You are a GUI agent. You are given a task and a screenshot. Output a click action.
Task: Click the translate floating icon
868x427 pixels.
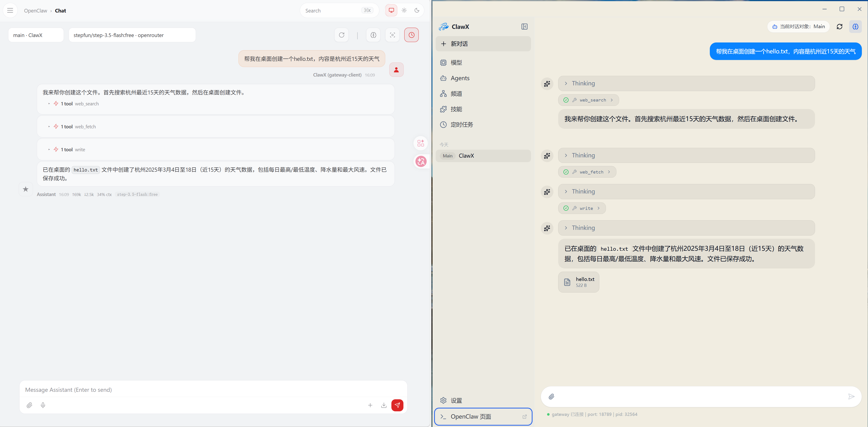(x=421, y=162)
